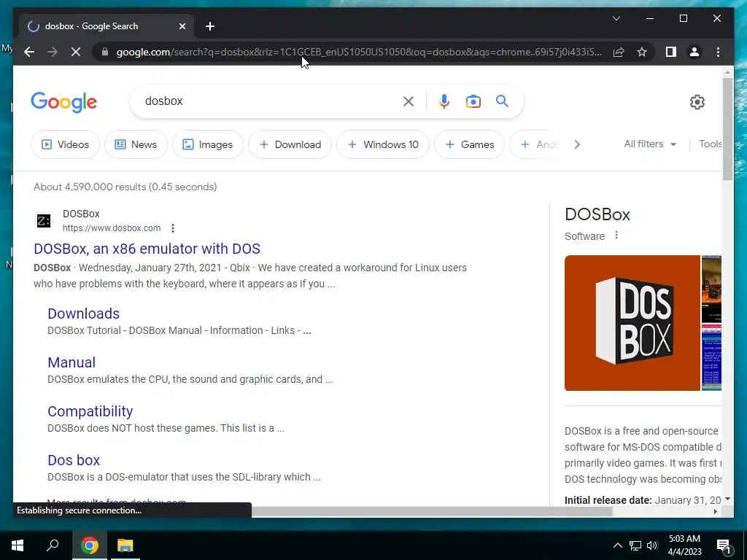
Task: Open the Manual sitelink
Action: 71,362
